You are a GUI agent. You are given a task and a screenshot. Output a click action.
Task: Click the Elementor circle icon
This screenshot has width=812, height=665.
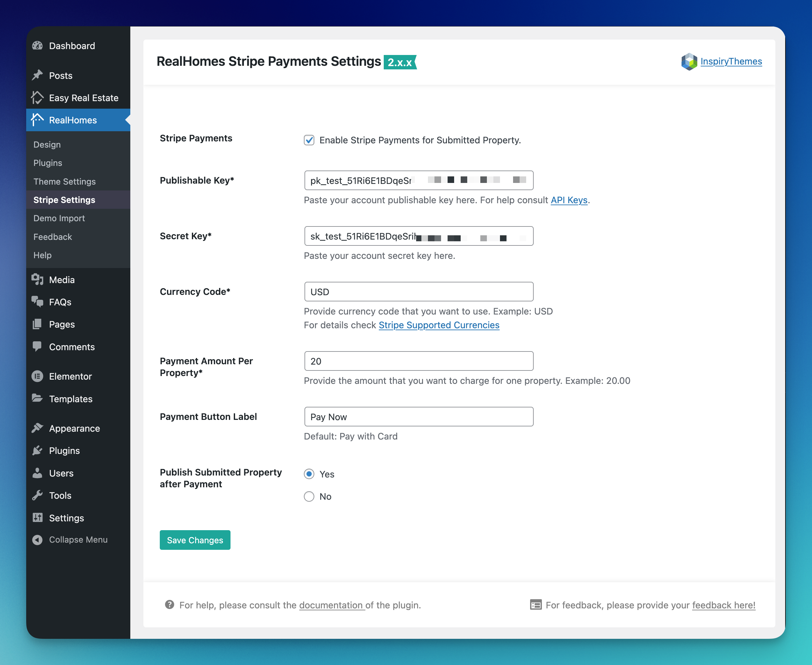coord(37,376)
